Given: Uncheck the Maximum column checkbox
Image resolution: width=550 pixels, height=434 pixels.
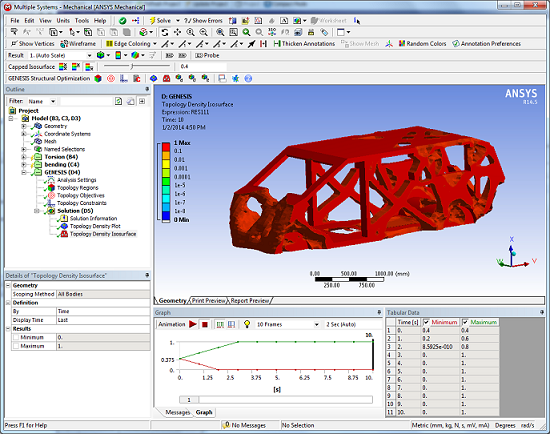Looking at the screenshot, I should click(465, 322).
